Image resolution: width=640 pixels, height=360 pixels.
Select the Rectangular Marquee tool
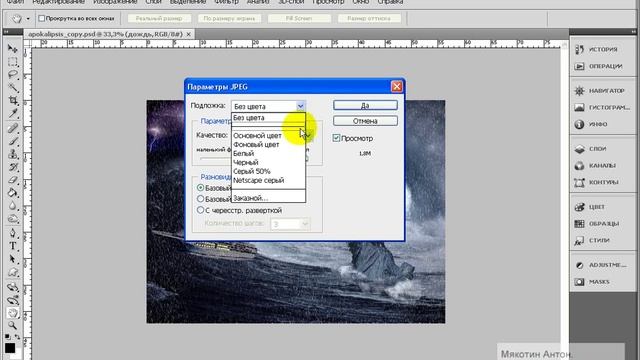tap(13, 62)
